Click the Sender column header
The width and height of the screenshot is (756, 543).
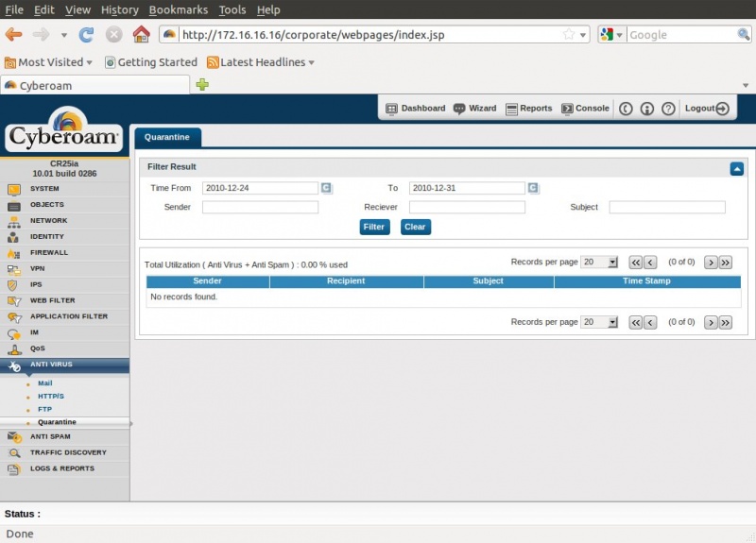tap(207, 281)
